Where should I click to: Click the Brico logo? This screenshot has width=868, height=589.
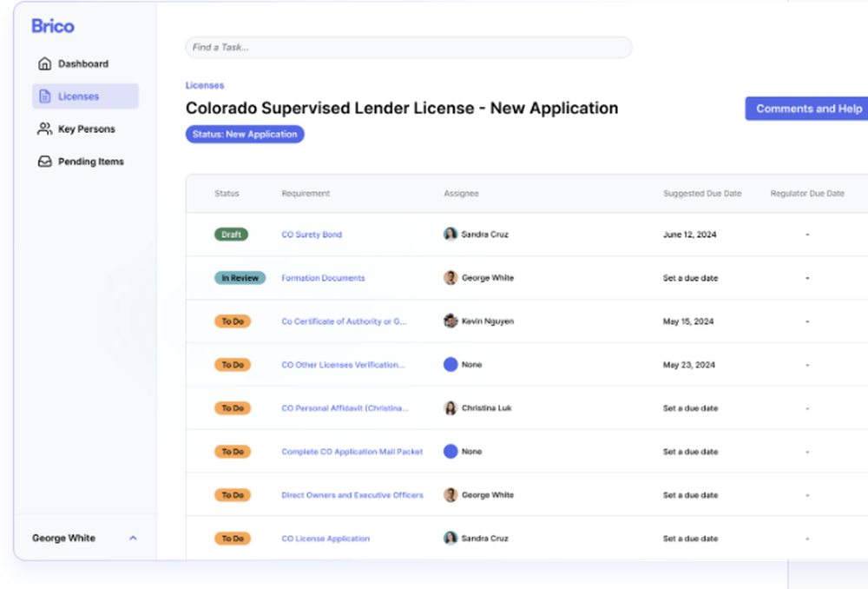point(53,26)
